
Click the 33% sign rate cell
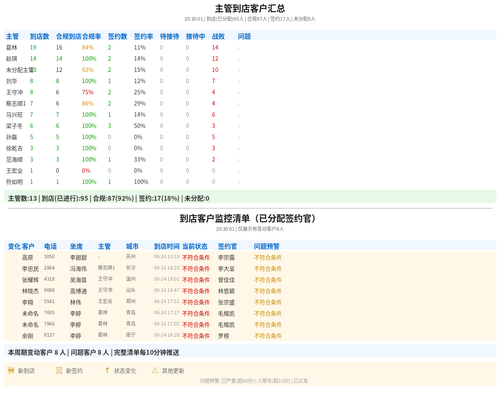point(140,159)
